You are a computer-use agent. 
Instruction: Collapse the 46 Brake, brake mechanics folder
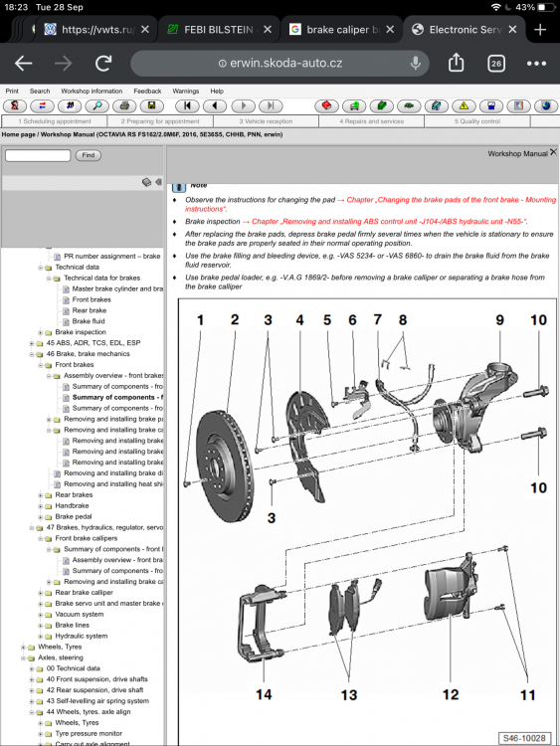32,354
